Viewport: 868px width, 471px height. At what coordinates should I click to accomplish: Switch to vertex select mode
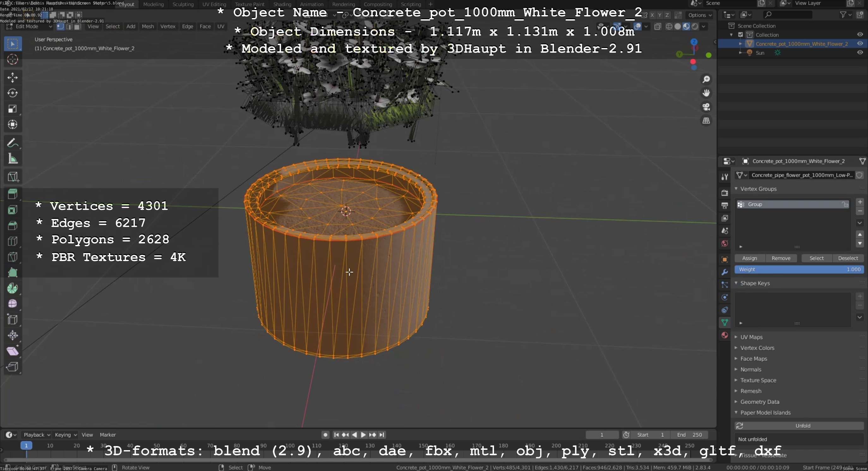60,27
